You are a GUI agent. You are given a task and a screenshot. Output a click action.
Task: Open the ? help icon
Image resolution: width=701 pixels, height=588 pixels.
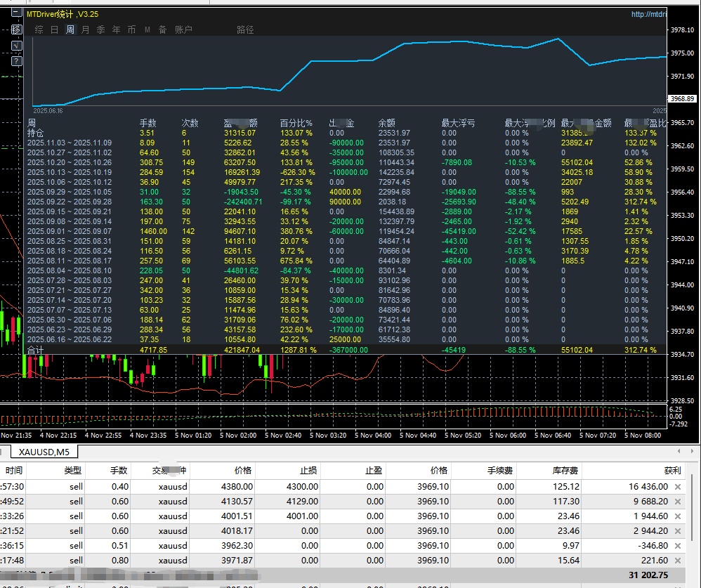click(16, 61)
